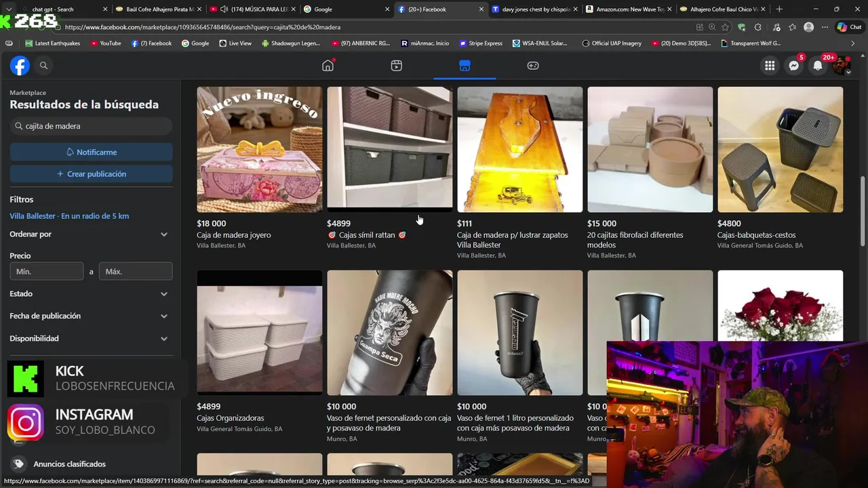Switch to Google browser tab

(x=346, y=9)
